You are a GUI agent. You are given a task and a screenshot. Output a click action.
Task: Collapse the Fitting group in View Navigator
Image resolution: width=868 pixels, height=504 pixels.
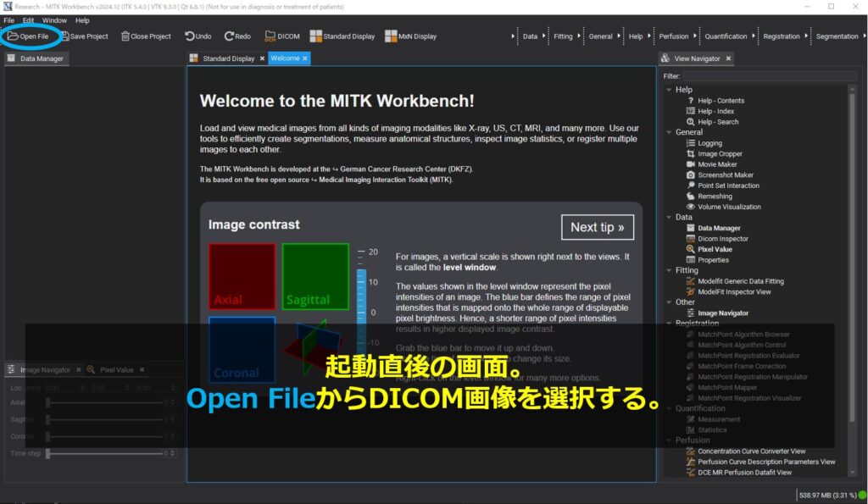(x=669, y=270)
